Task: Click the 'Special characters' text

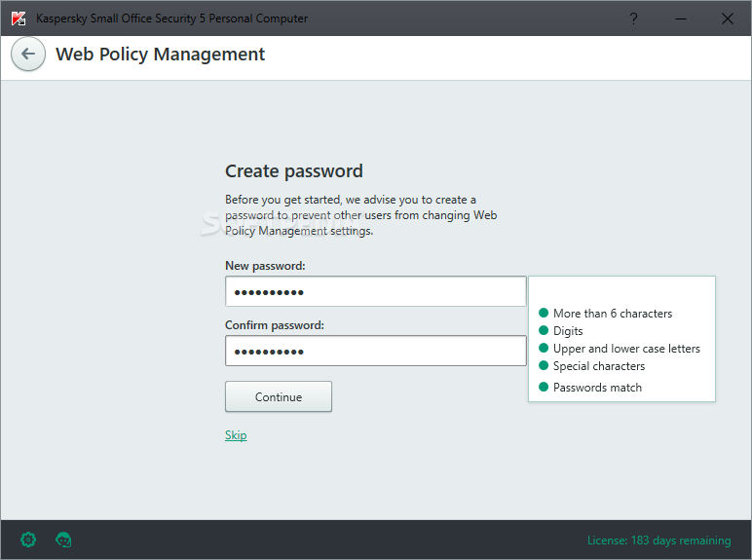Action: (x=599, y=366)
